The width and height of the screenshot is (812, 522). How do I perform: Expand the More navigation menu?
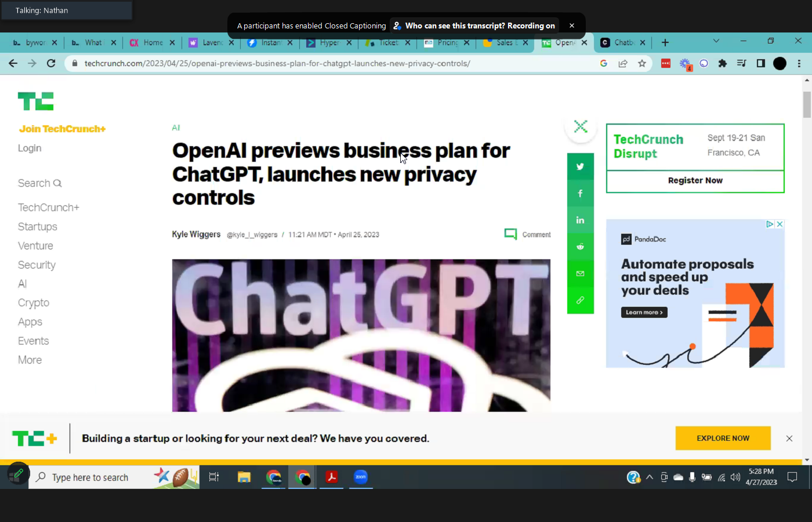pos(30,360)
